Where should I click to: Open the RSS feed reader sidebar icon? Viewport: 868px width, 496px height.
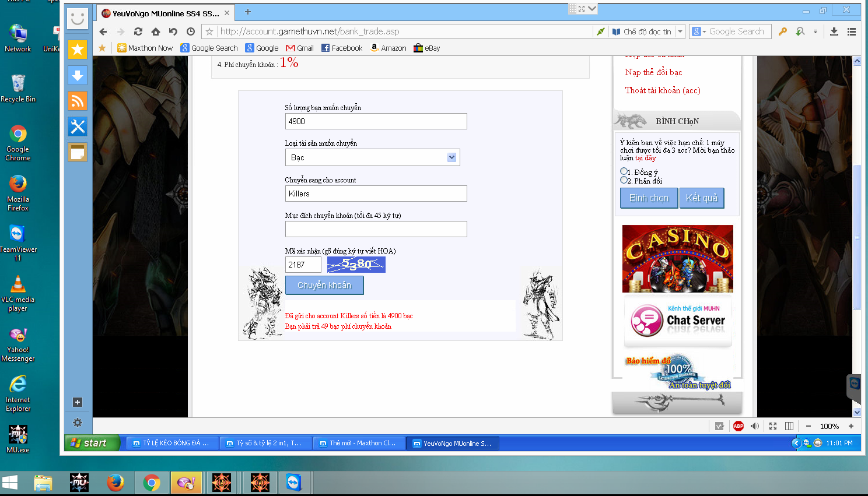coord(78,101)
